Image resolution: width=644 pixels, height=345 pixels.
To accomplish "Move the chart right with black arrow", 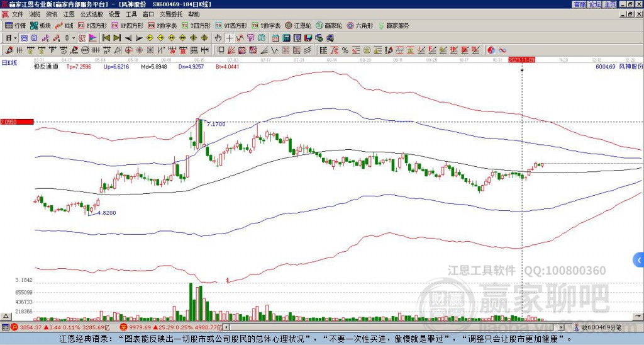I will (139, 38).
